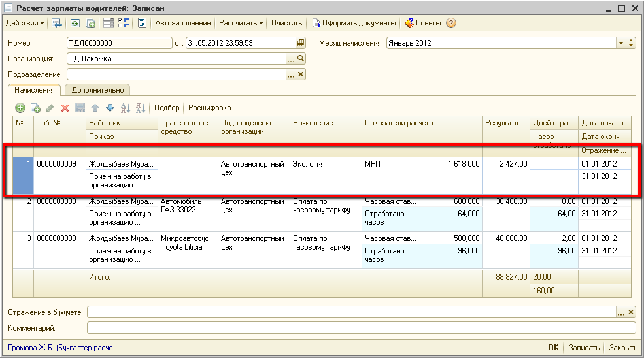Open the help question mark icon

450,23
